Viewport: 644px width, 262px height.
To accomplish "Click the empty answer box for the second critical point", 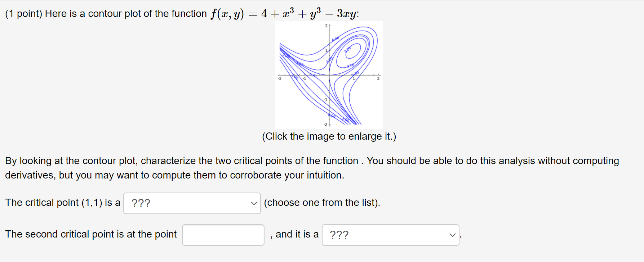I will [223, 235].
